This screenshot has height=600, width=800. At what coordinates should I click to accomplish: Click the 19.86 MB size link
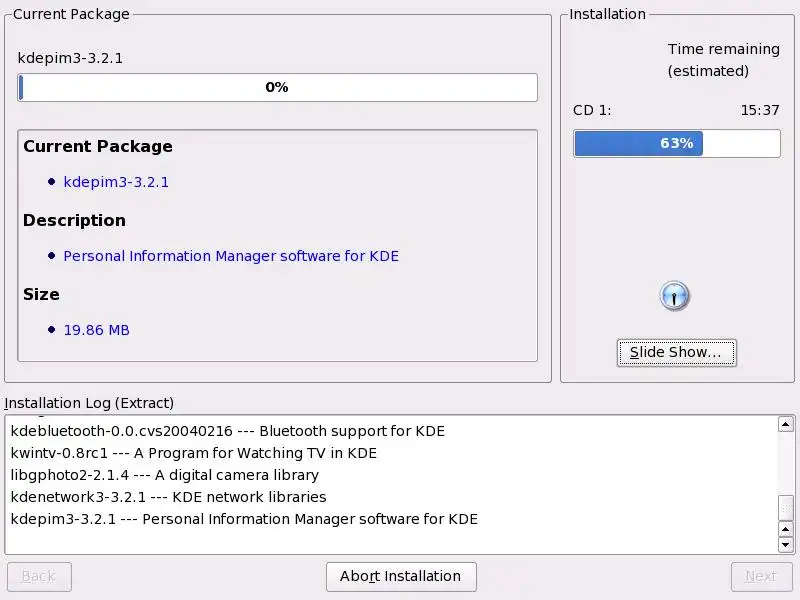coord(97,330)
